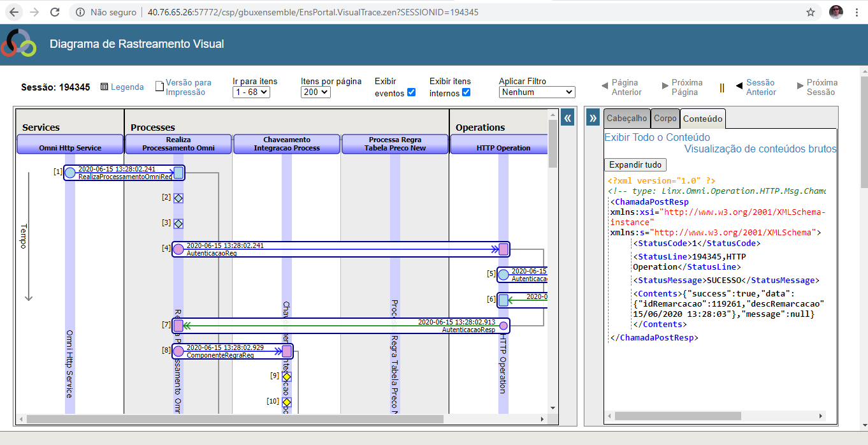Screen dimensions: 868x445
Task: Open the Ir para itens dropdown
Action: tap(251, 92)
